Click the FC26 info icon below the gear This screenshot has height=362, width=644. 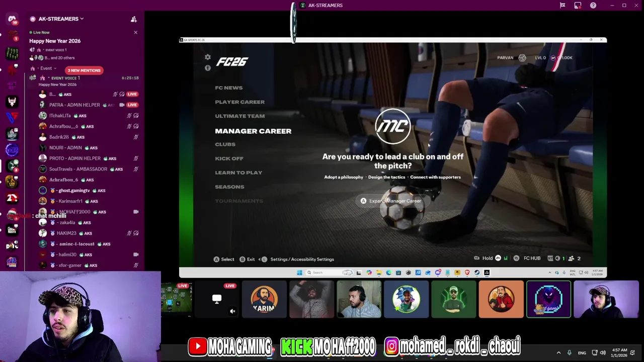(208, 68)
